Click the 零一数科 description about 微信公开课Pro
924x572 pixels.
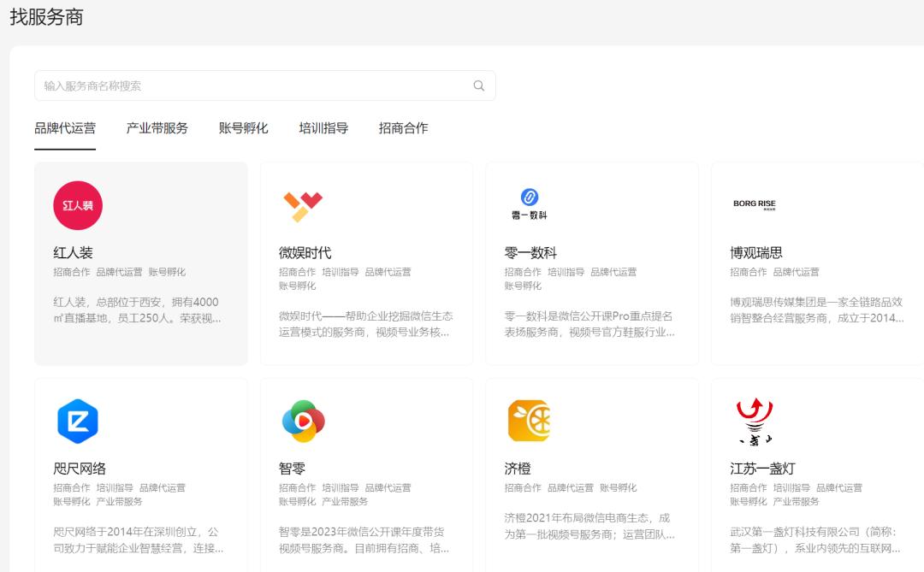click(x=589, y=324)
